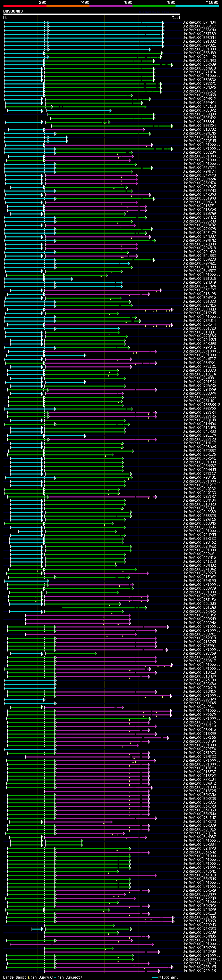Select label UniRef100_B6SU89
This screenshot has width=222, height=980.
point(199,53)
